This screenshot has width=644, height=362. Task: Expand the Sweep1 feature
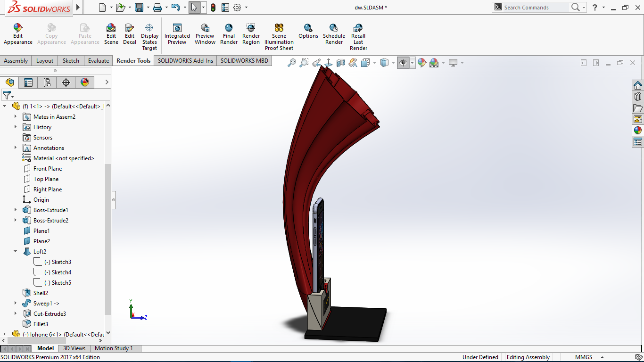pyautogui.click(x=16, y=303)
